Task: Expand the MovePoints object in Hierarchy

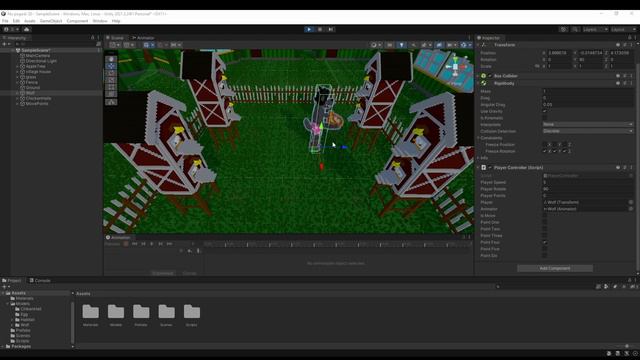Action: pyautogui.click(x=18, y=104)
